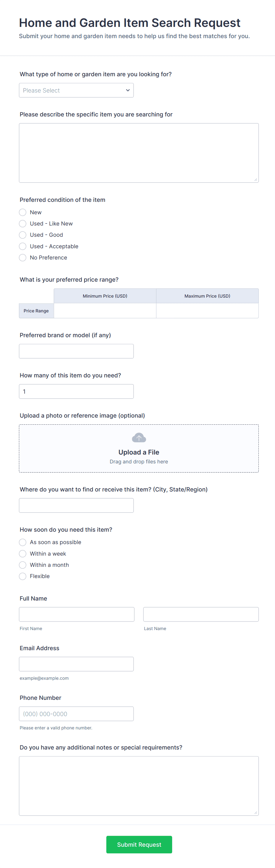Viewport: 275px width, 868px height.
Task: Click the preferred brand or model field
Action: click(76, 351)
